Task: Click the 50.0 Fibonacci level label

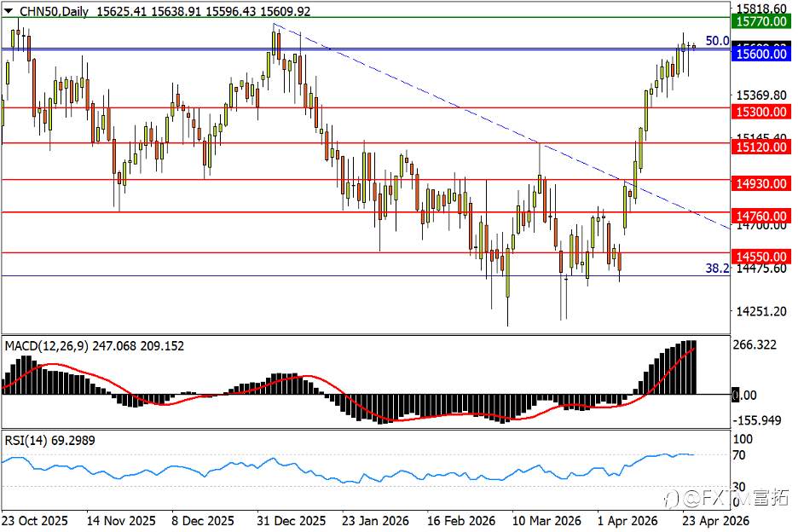Action: click(718, 41)
